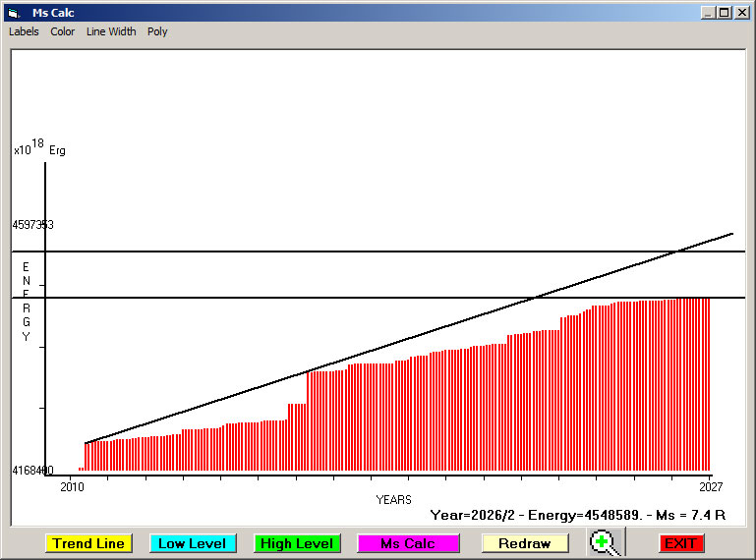Minimize the Ms Calc window
The image size is (756, 560).
(708, 13)
